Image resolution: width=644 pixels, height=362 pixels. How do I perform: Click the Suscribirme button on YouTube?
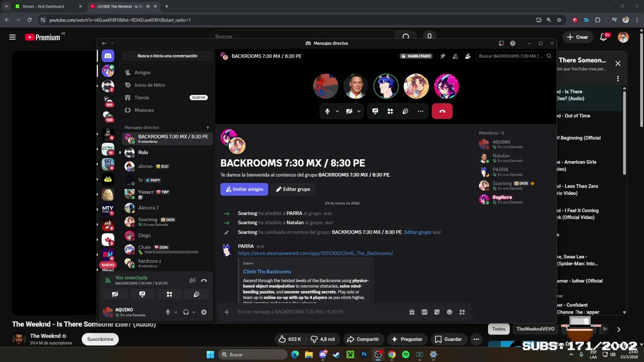100,339
